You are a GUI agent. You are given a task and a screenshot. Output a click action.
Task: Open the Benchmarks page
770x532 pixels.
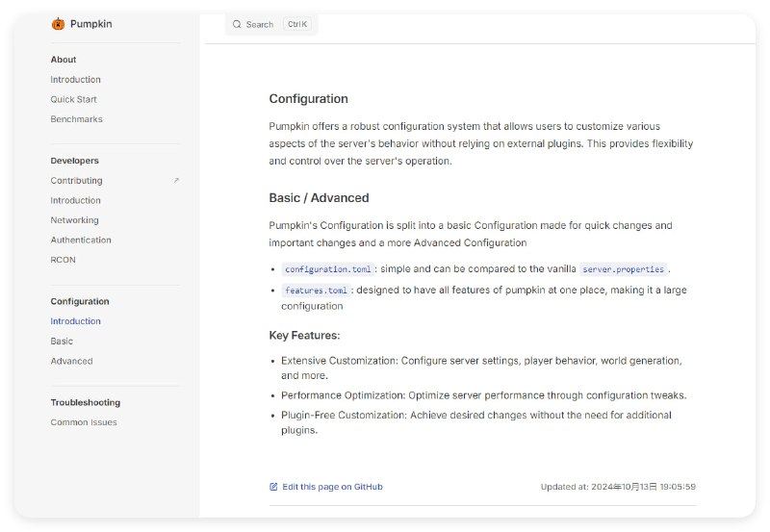click(76, 119)
